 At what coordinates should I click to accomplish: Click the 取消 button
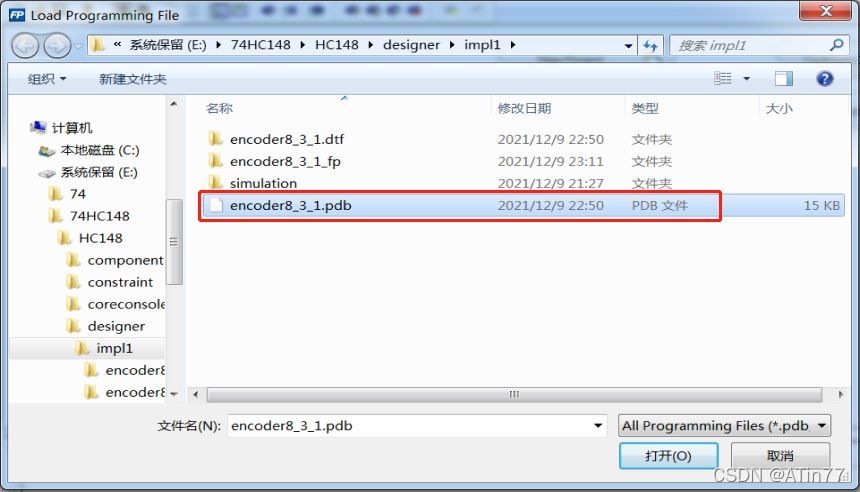coord(780,456)
